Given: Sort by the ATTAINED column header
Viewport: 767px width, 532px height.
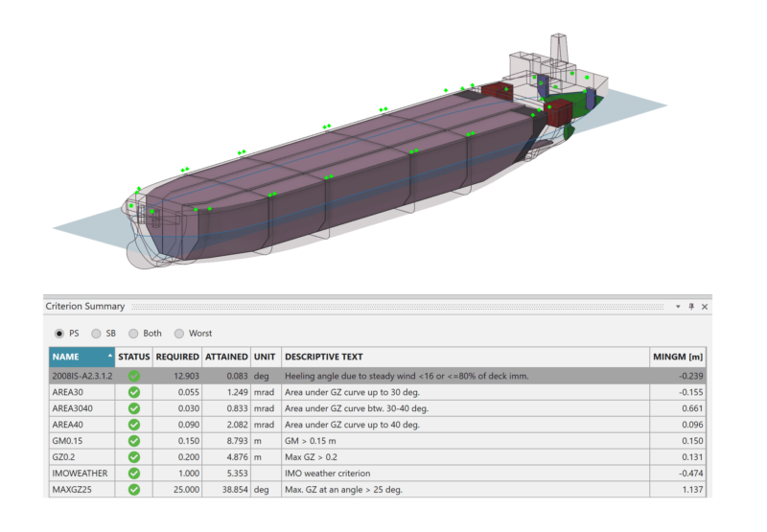Looking at the screenshot, I should point(226,357).
